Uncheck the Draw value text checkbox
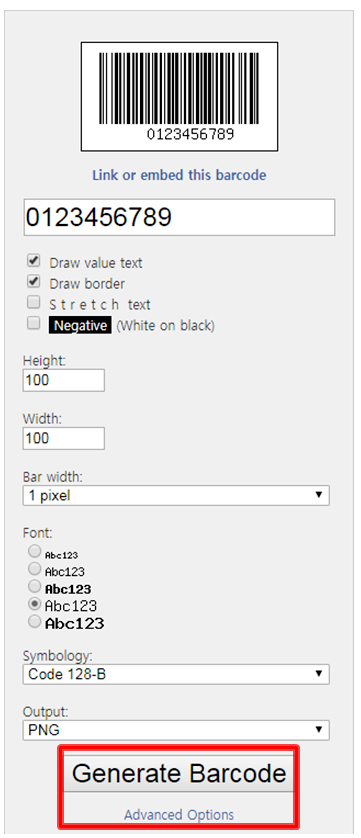Image resolution: width=361 pixels, height=838 pixels. point(34,261)
